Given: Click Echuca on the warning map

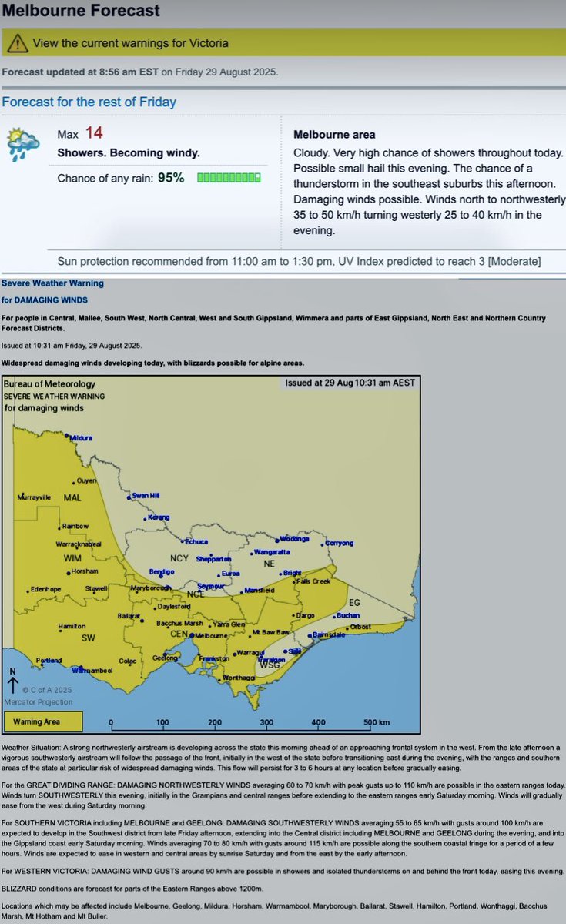Looking at the screenshot, I should [195, 542].
